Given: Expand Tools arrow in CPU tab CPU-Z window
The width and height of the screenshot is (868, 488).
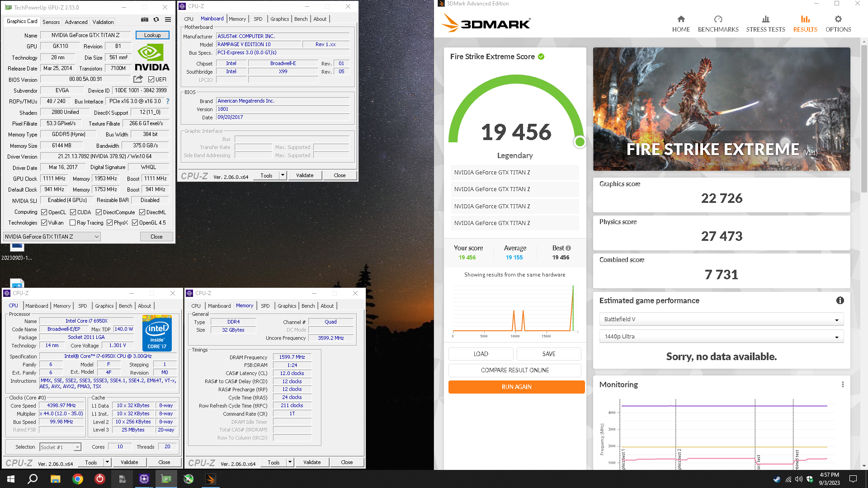Looking at the screenshot, I should pyautogui.click(x=107, y=462).
